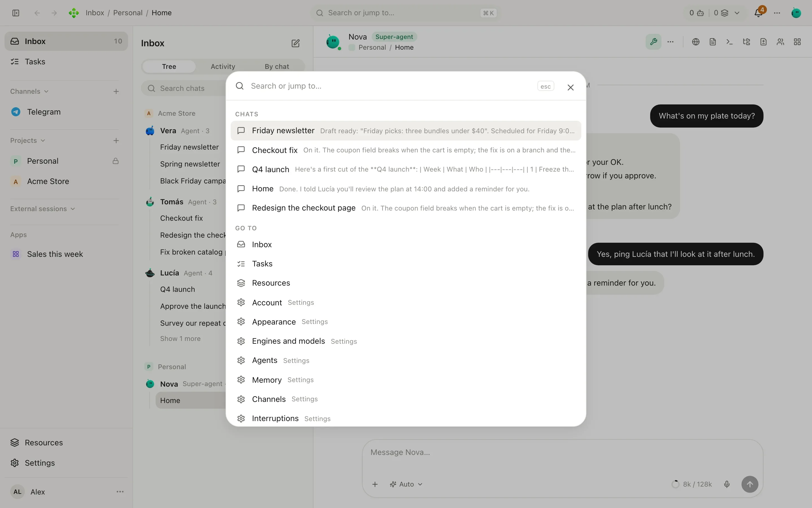Open Engines and models settings
This screenshot has height=508, width=812.
[x=406, y=341]
